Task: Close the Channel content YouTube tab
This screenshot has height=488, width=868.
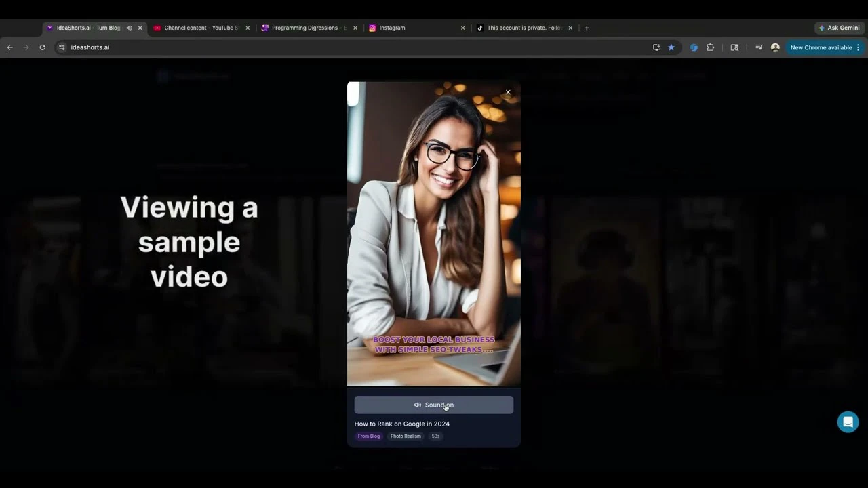Action: point(248,28)
